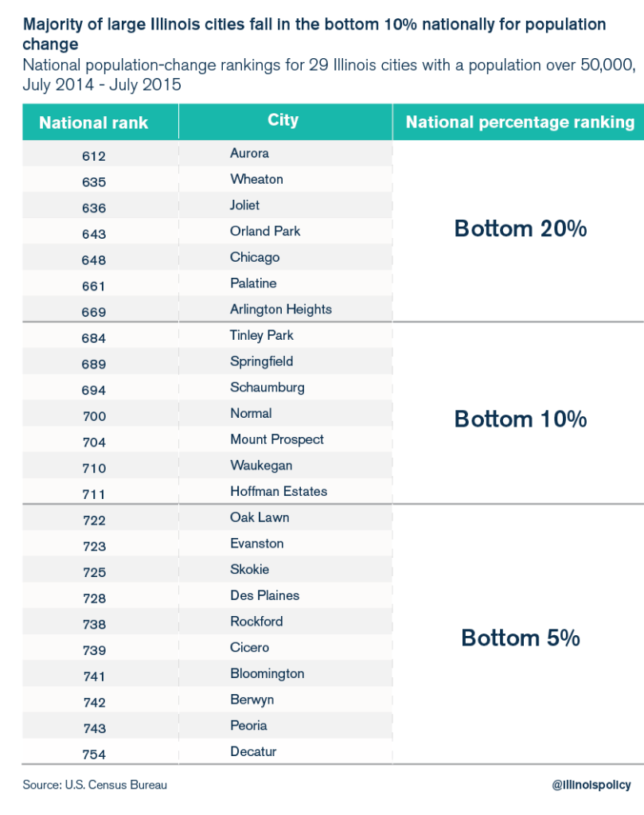Click the chart title heading
Viewport: 644px width, 815px height.
tap(314, 33)
